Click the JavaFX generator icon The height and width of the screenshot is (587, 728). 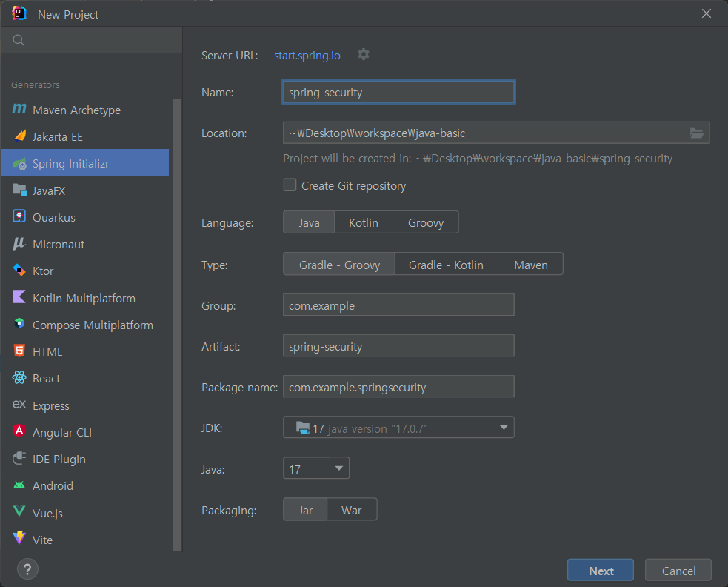19,190
